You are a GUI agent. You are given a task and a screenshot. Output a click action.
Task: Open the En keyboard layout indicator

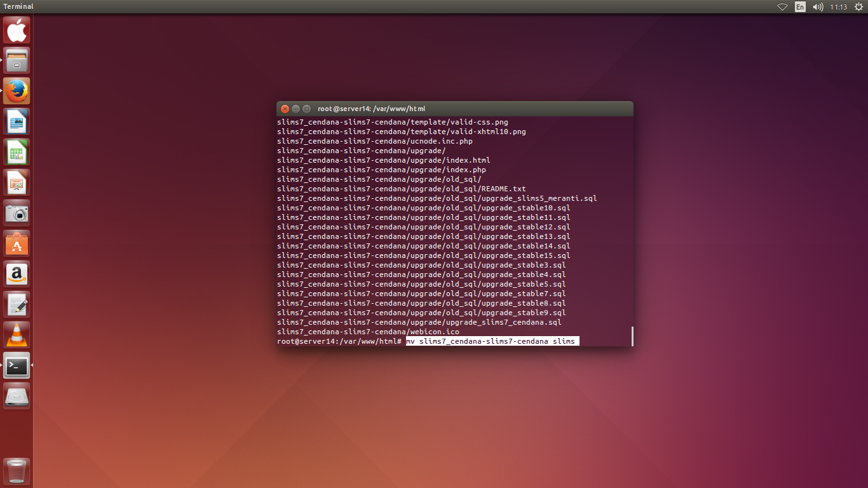click(x=800, y=7)
